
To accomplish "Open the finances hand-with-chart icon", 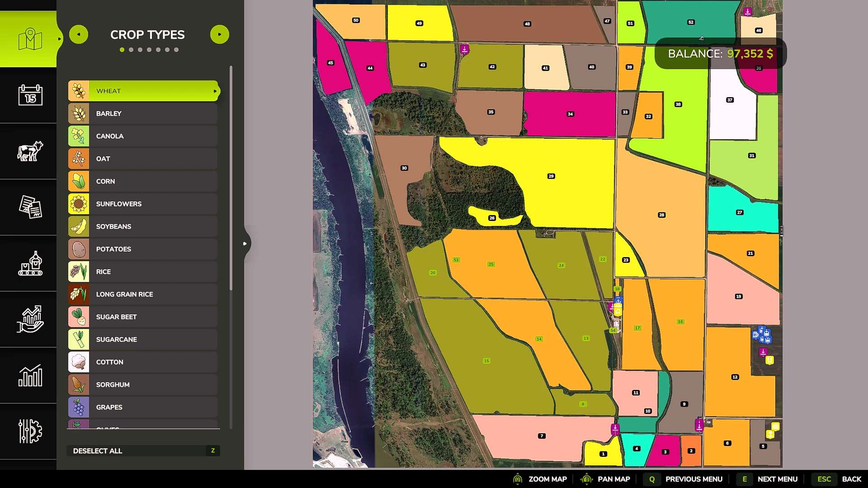I will tap(30, 319).
